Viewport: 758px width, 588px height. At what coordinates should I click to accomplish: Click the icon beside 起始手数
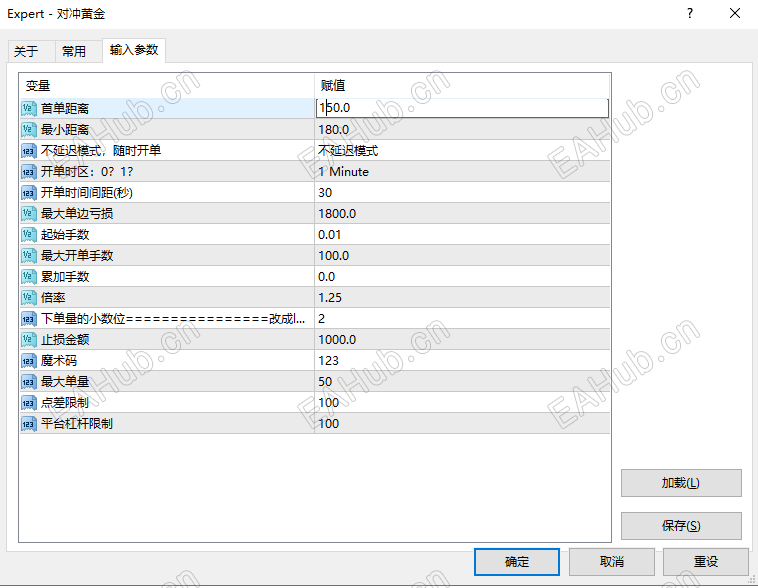click(29, 235)
